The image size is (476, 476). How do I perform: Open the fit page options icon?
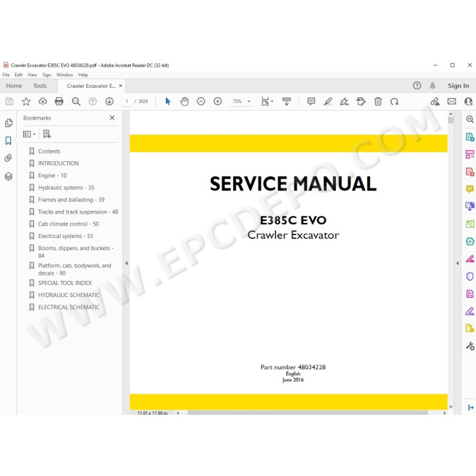point(267,101)
